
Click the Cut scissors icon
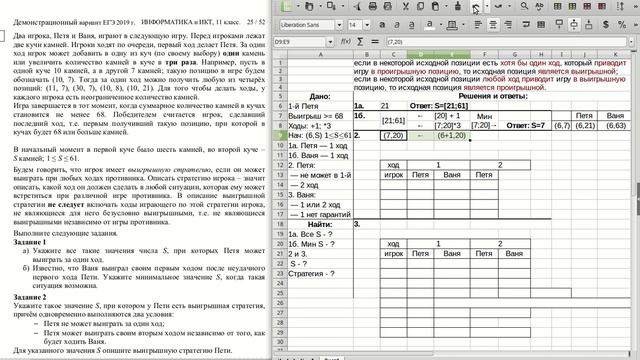[406, 6]
